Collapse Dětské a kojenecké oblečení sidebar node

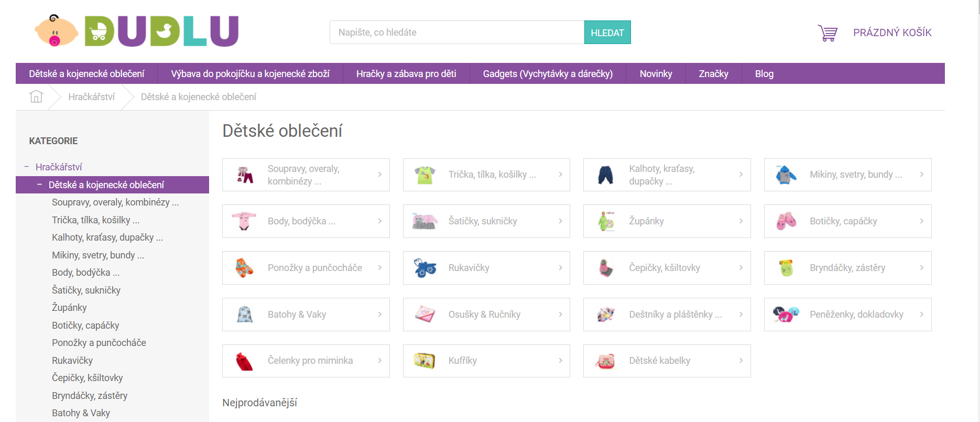coord(39,185)
